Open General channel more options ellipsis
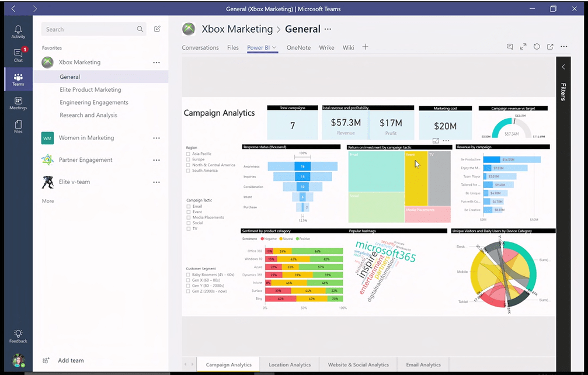This screenshot has height=375, width=588. point(328,29)
